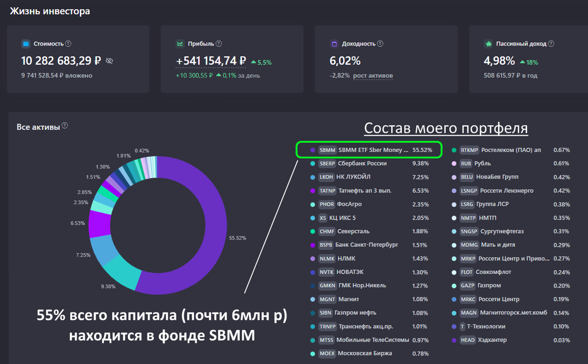Click the GAZP ticker badge
The width and height of the screenshot is (588, 364).
pos(468,286)
